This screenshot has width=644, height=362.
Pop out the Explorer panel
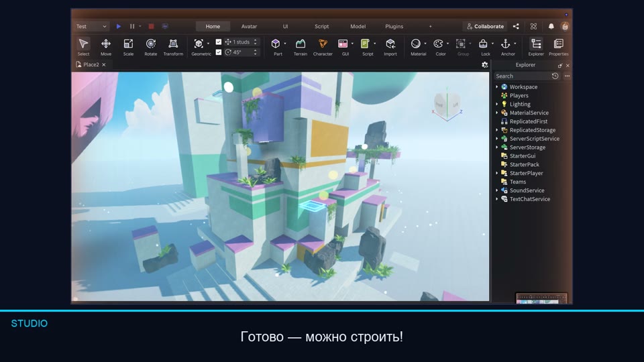point(559,65)
